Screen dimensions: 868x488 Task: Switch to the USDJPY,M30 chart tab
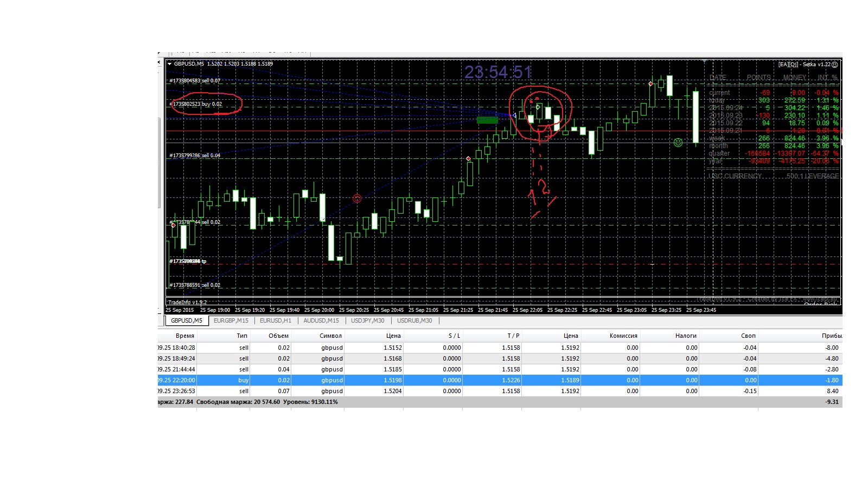click(368, 320)
